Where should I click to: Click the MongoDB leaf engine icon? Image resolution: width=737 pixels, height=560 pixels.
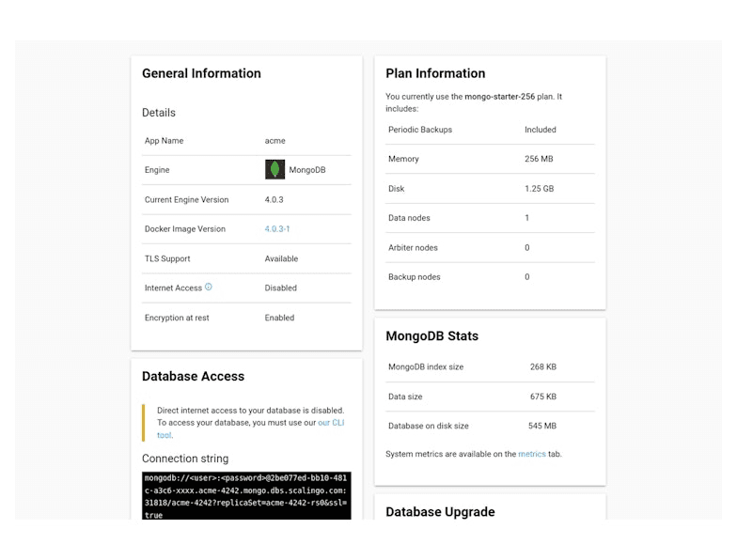pyautogui.click(x=274, y=169)
